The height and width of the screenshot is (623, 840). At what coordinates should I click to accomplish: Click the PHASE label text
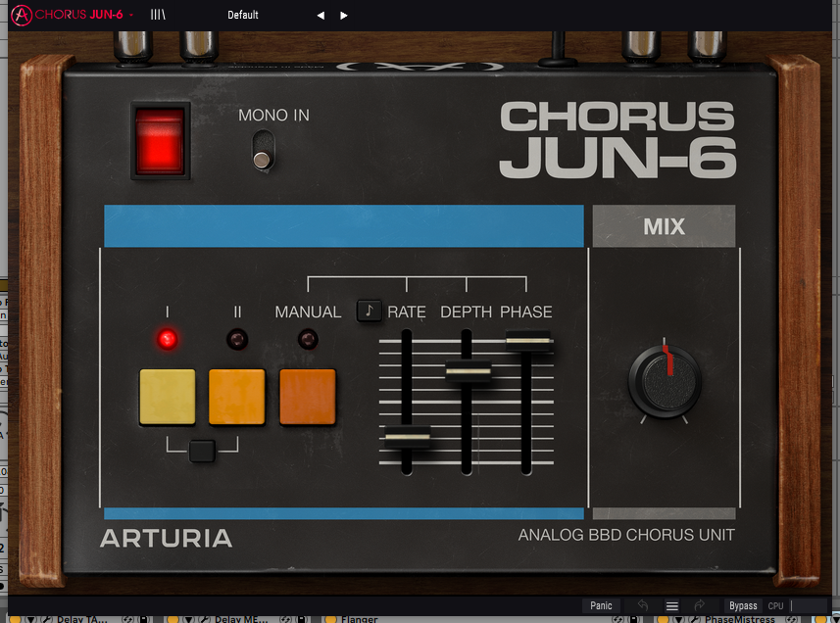(526, 311)
